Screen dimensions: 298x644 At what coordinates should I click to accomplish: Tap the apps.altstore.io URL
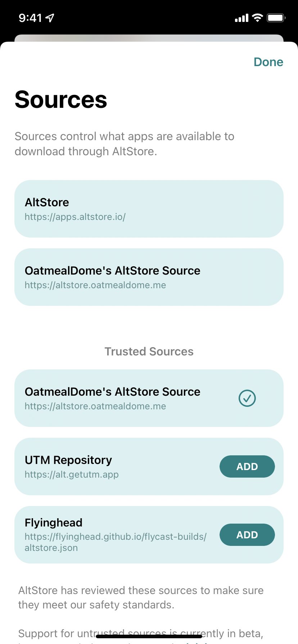tap(75, 217)
